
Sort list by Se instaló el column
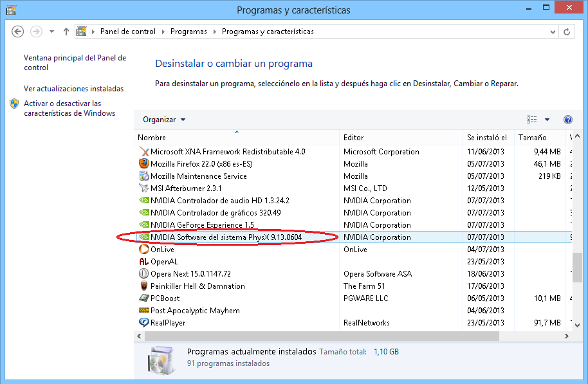click(x=489, y=137)
